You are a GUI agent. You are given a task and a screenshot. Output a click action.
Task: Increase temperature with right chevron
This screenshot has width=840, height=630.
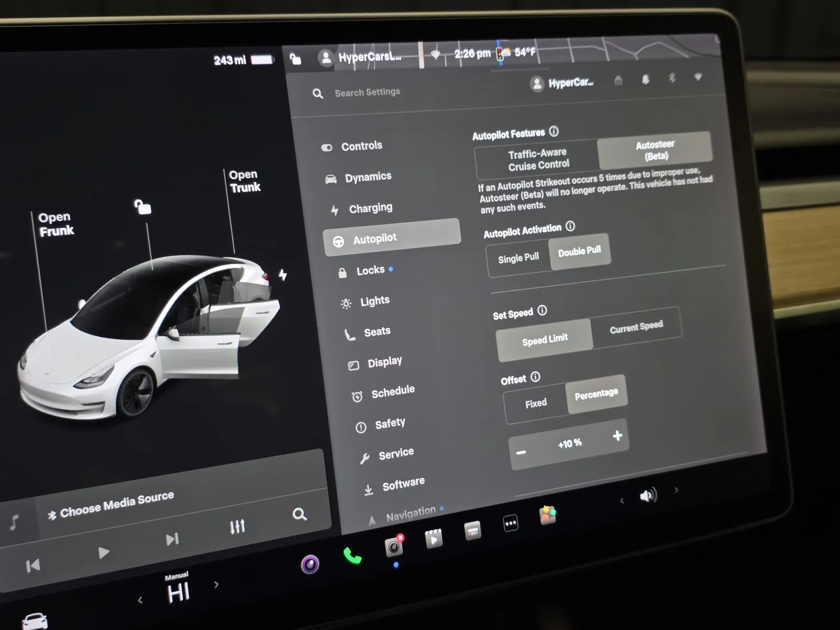pyautogui.click(x=216, y=584)
